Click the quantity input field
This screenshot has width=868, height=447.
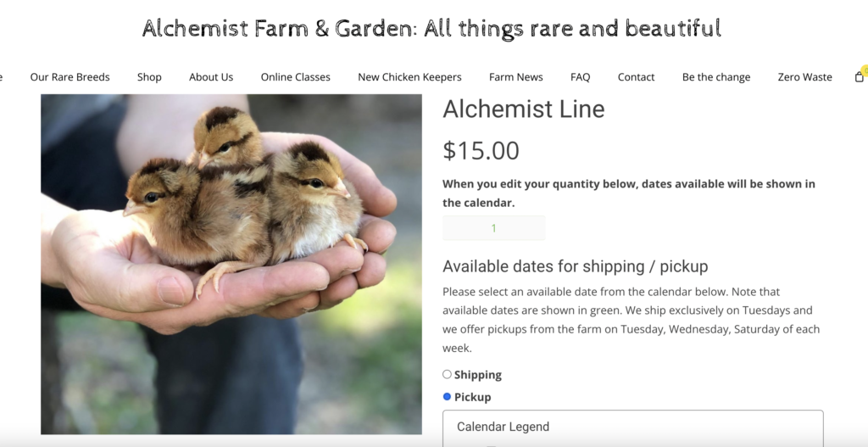[x=493, y=228]
